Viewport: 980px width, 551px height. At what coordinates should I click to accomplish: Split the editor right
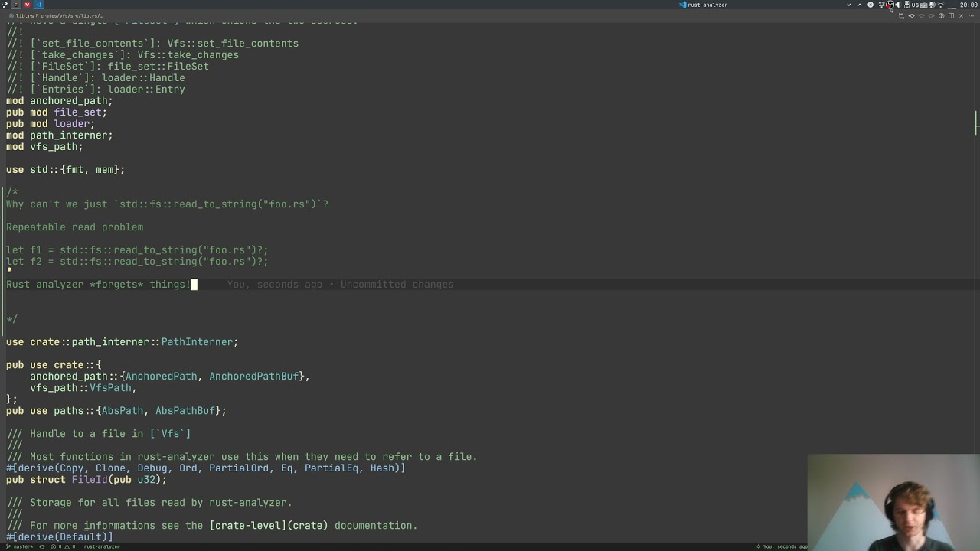coord(951,16)
